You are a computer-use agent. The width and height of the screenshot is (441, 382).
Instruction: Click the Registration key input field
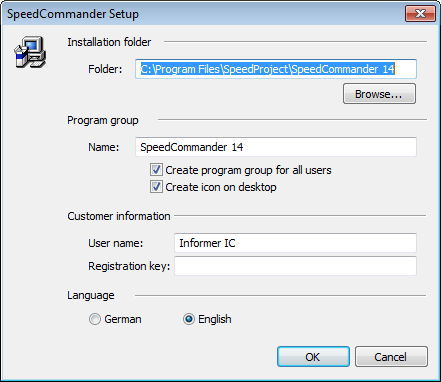295,266
